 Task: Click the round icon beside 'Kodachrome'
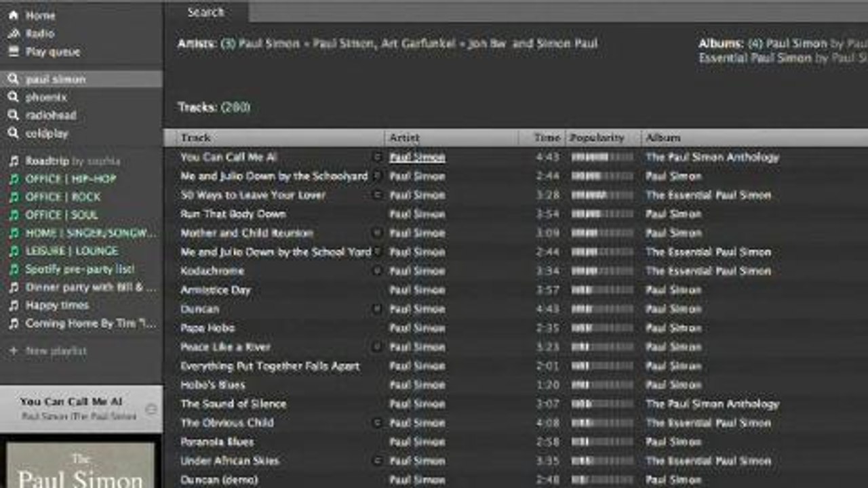click(378, 271)
